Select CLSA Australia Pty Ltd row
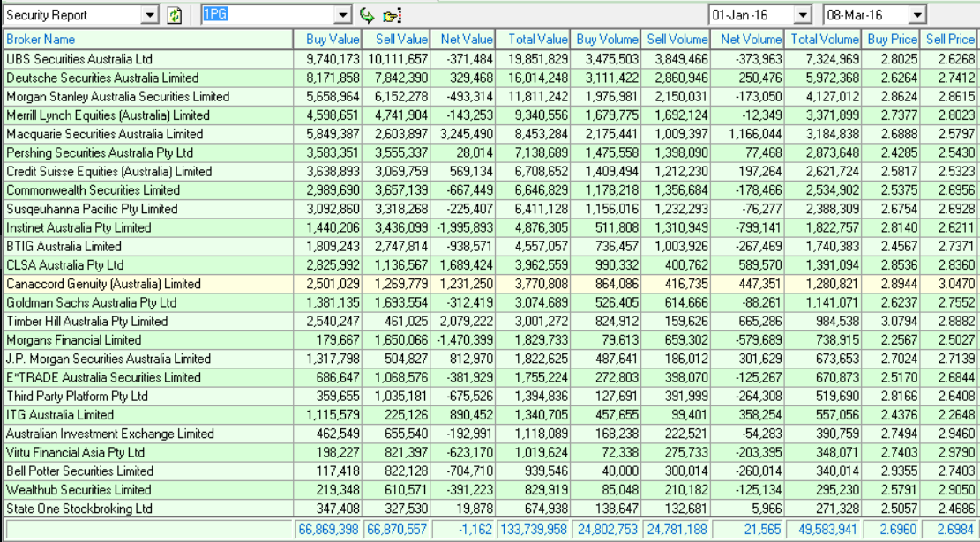Viewport: 980px width, 542px height. 490,265
